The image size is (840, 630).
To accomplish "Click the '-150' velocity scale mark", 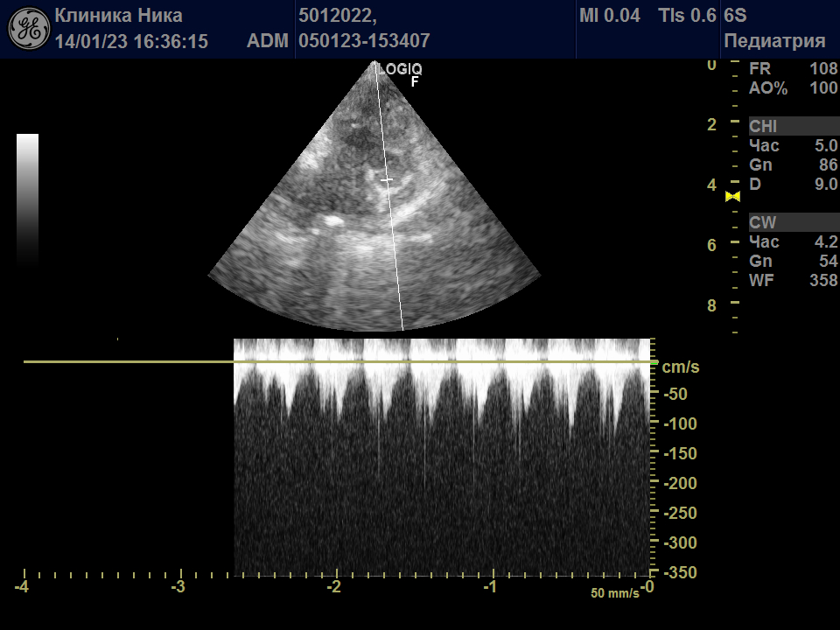I will (x=681, y=454).
